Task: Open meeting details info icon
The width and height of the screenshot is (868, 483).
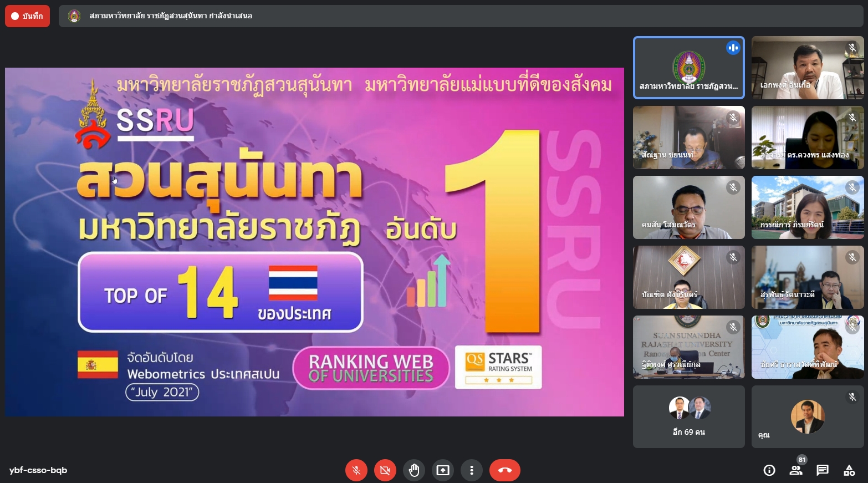Action: click(x=769, y=470)
